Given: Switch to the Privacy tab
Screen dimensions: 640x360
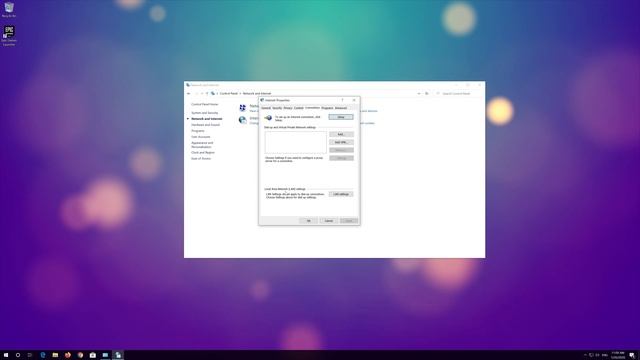Looking at the screenshot, I should point(288,108).
